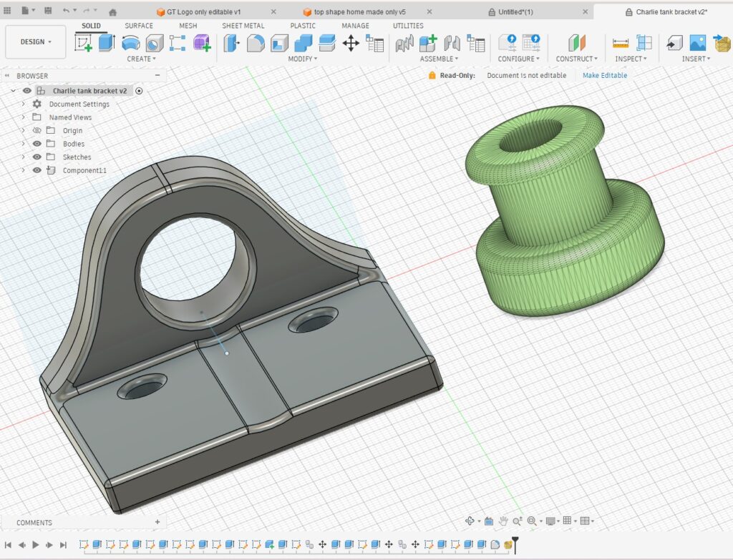Select the Pan hand tool in navigation bar
Image resolution: width=733 pixels, height=560 pixels.
503,521
